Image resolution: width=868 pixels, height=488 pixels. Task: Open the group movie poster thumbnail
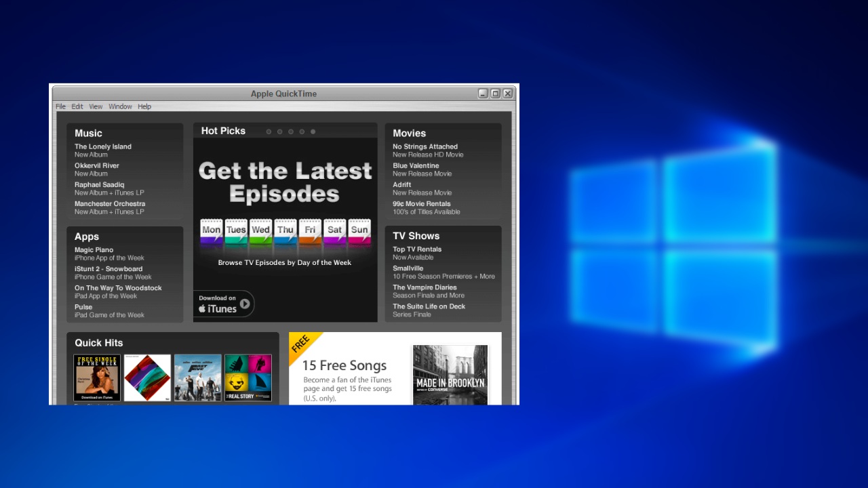197,378
